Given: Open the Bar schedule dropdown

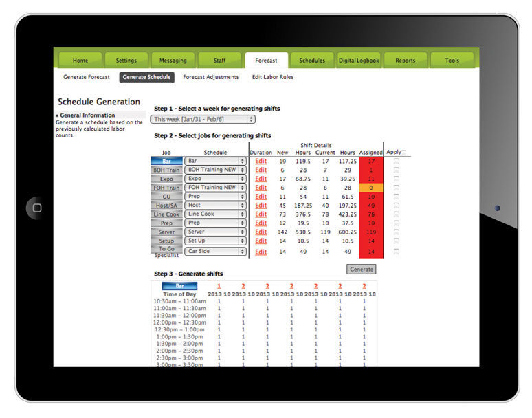Looking at the screenshot, I should pos(215,161).
